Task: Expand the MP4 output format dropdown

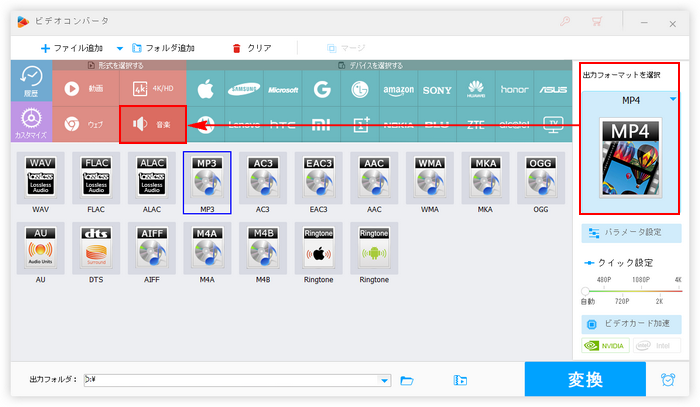Action: (673, 99)
